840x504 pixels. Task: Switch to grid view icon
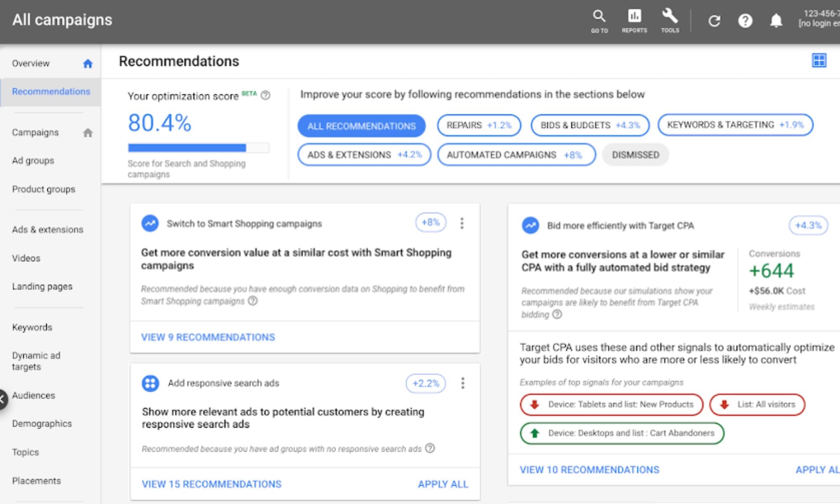[819, 60]
